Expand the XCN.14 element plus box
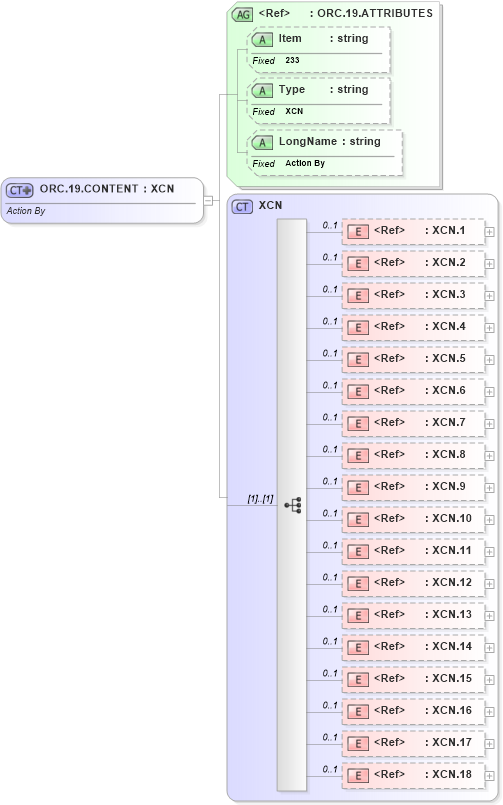The image size is (503, 805). (490, 648)
